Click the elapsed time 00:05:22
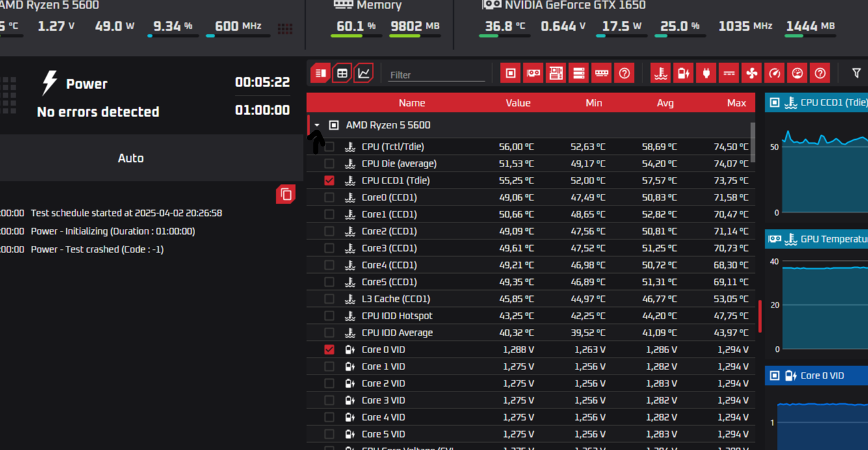868x450 pixels. click(x=262, y=83)
